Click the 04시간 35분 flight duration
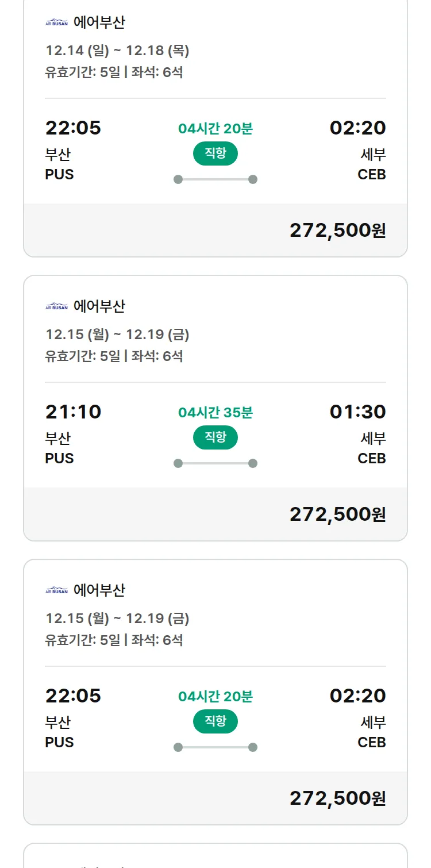Screen dimensions: 431x868 [x=215, y=413]
